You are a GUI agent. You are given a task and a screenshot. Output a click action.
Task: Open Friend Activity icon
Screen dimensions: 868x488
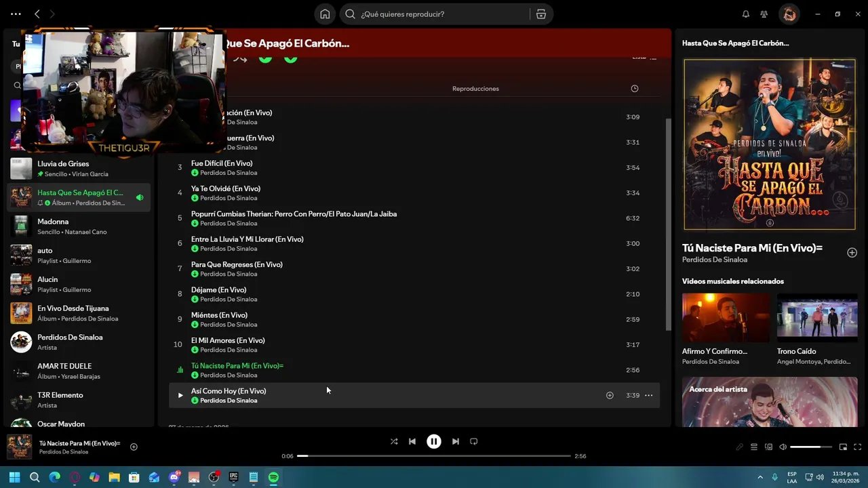click(x=764, y=14)
